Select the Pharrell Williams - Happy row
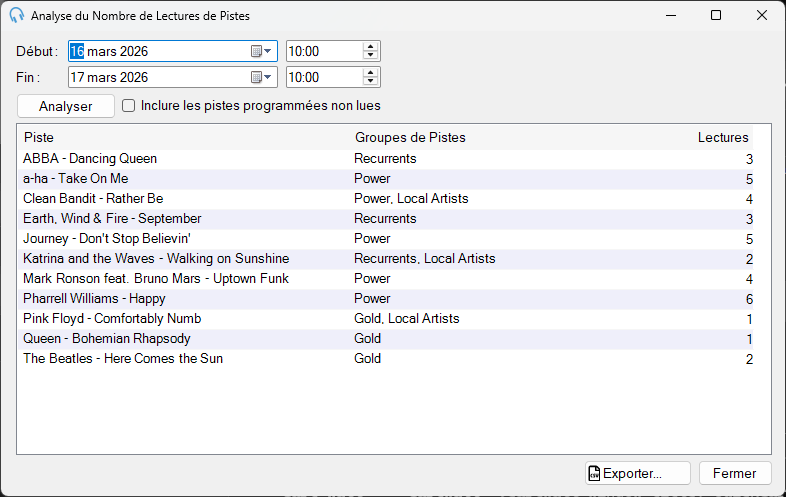This screenshot has width=786, height=497. pyautogui.click(x=386, y=299)
